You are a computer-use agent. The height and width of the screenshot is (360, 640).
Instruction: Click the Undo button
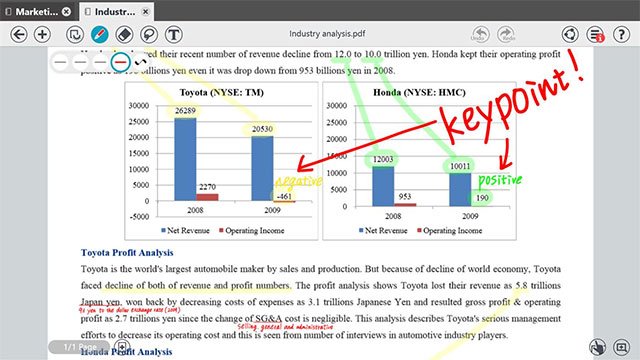[x=480, y=34]
